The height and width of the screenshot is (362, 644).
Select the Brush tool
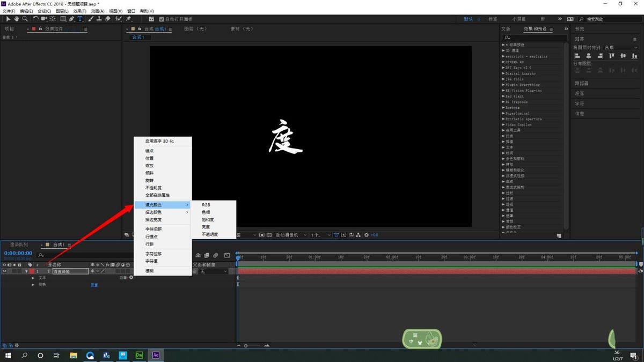point(91,19)
